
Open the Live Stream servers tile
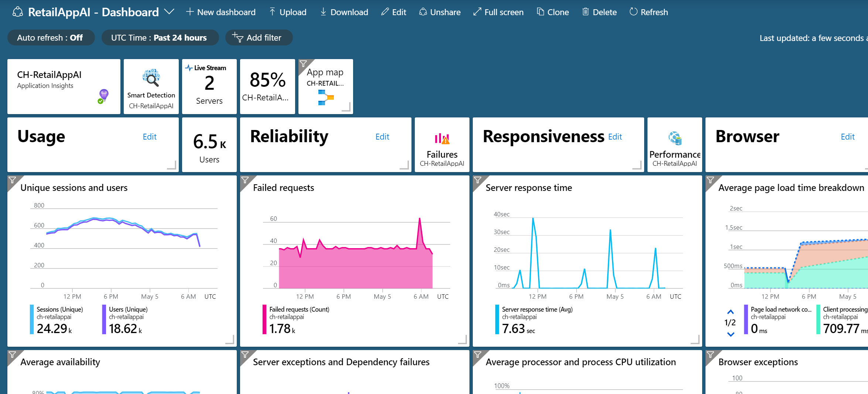coord(209,86)
